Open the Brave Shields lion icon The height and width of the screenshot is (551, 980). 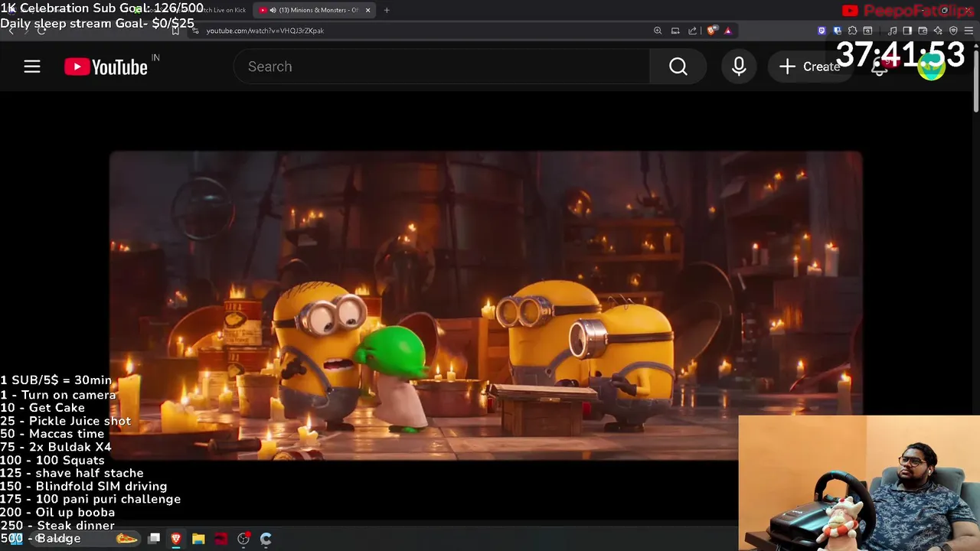tap(712, 31)
